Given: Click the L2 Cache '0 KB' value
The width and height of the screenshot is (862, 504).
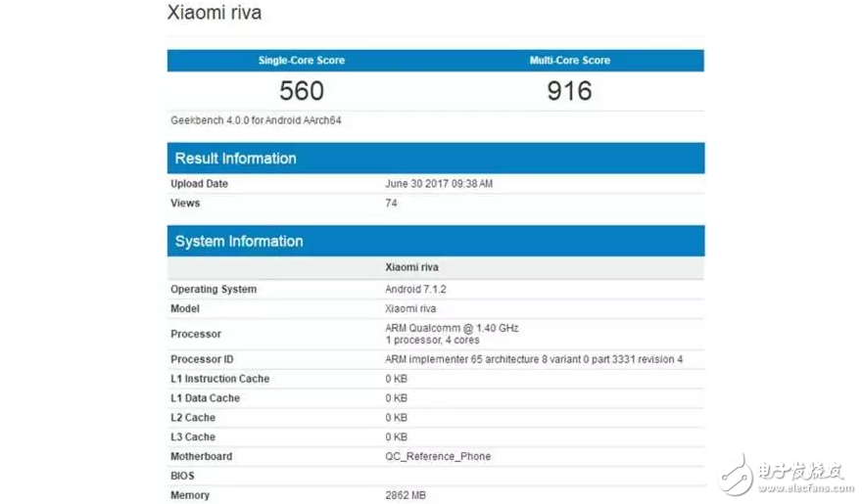Looking at the screenshot, I should click(x=397, y=418).
